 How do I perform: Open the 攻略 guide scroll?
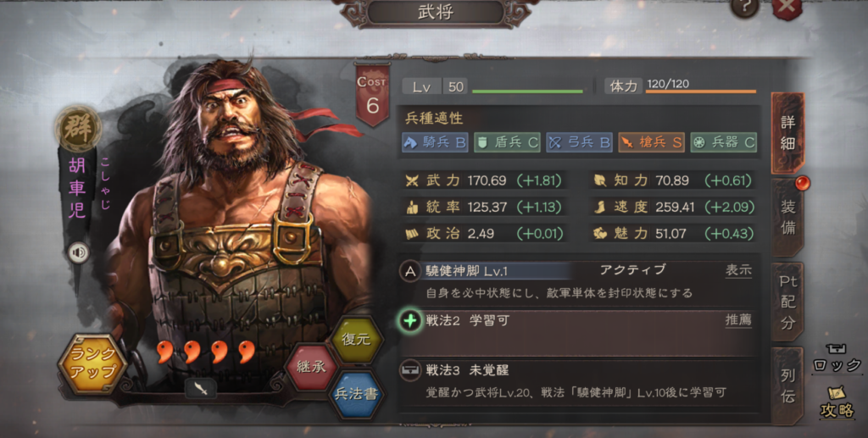pyautogui.click(x=837, y=402)
